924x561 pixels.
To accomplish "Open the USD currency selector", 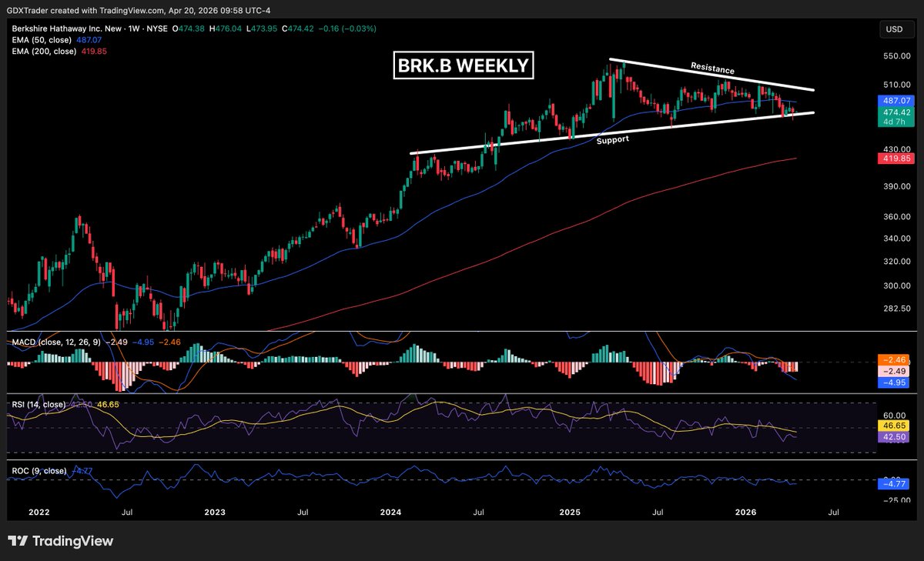I will click(895, 29).
